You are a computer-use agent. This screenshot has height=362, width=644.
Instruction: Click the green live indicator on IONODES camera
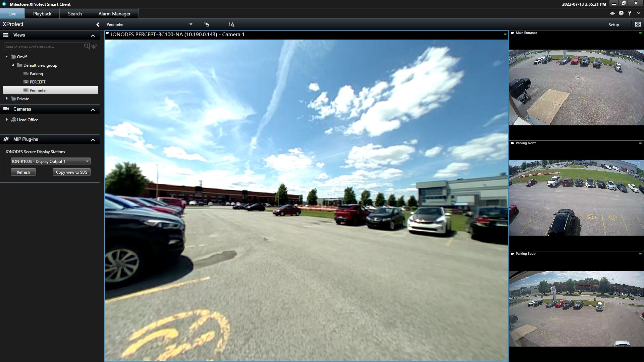505,34
